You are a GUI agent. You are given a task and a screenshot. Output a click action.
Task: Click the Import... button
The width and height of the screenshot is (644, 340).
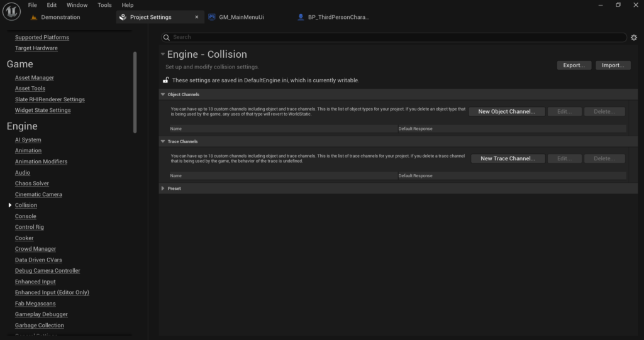click(613, 65)
